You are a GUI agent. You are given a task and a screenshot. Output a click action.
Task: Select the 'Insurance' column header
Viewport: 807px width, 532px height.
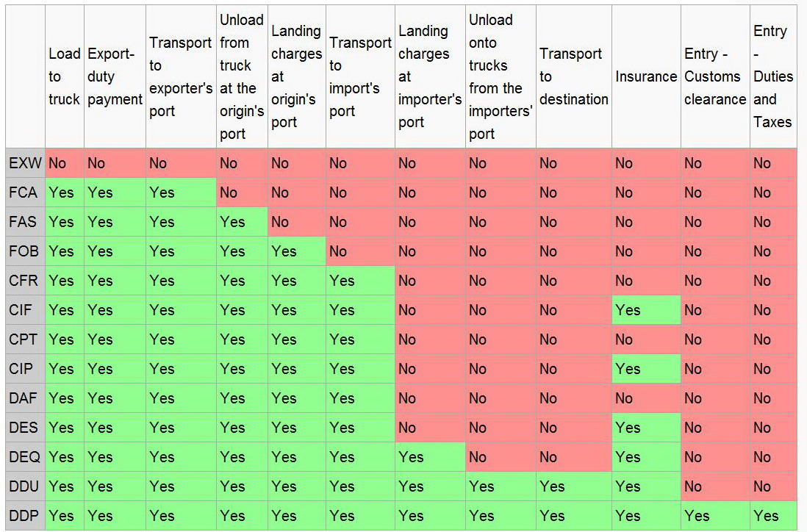click(x=646, y=76)
